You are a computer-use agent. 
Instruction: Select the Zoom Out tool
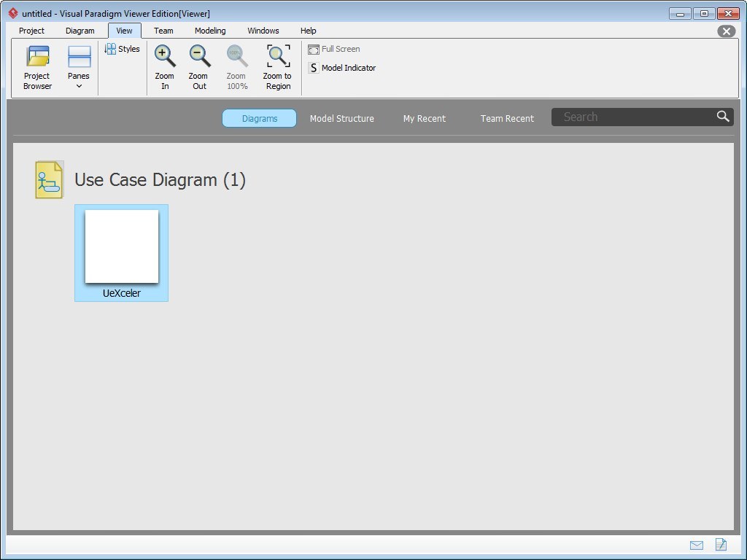199,66
